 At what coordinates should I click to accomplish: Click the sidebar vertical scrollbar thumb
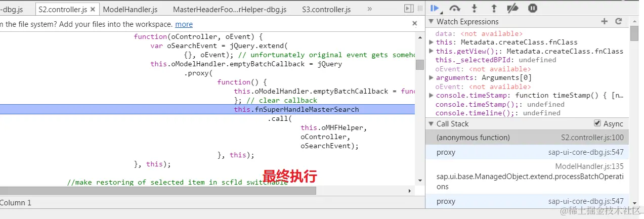coord(634,33)
